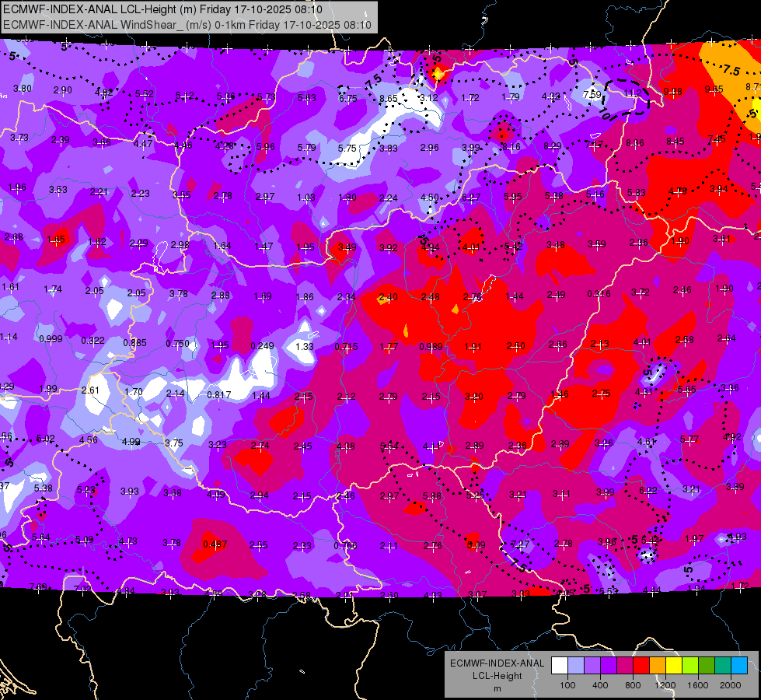This screenshot has height=700, width=761.
Task: Click the legend tick value 2000
Action: (x=731, y=685)
